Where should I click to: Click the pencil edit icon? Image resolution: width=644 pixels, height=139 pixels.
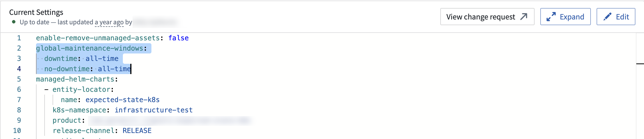607,17
